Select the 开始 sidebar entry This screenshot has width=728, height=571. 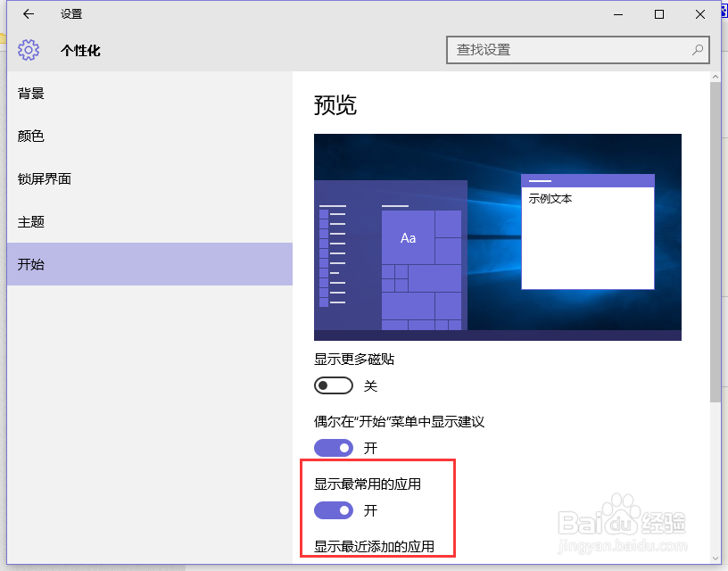pos(31,264)
